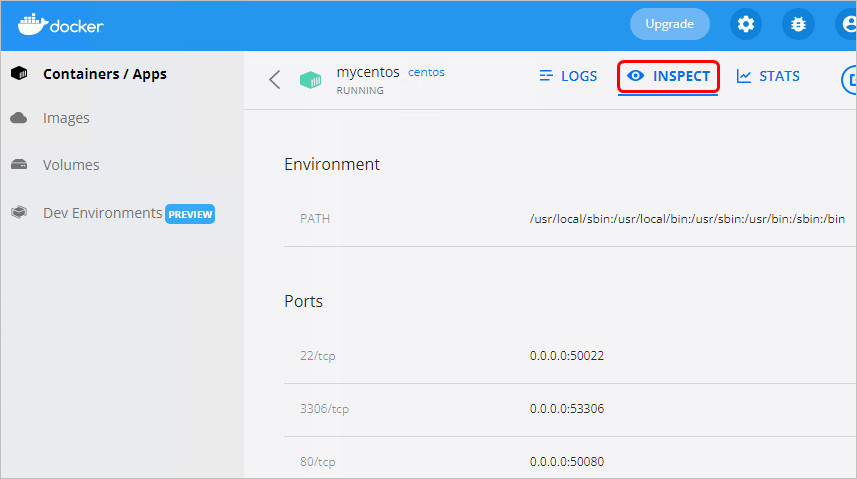Screen dimensions: 857x479
Task: Switch to the LOGS tab
Action: point(568,76)
